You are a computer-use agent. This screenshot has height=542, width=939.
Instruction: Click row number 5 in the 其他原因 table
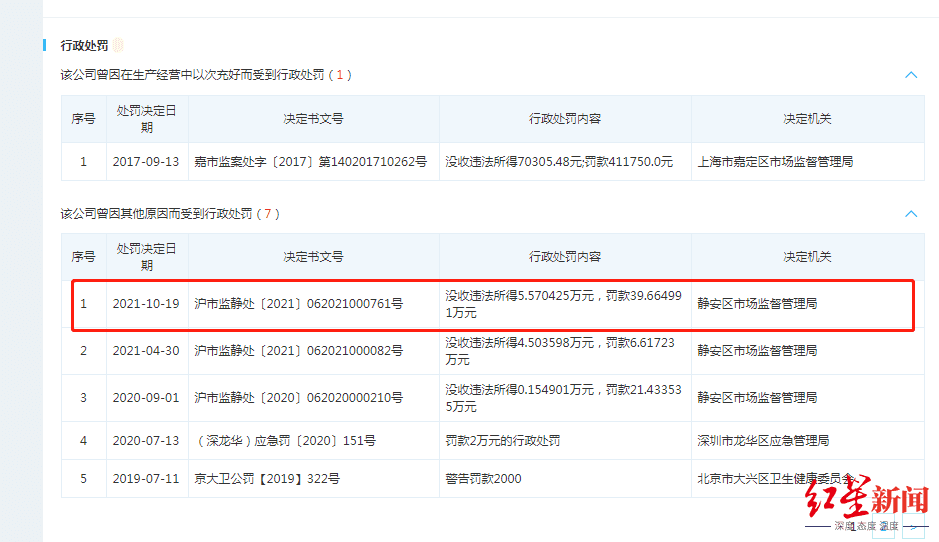pyautogui.click(x=83, y=479)
